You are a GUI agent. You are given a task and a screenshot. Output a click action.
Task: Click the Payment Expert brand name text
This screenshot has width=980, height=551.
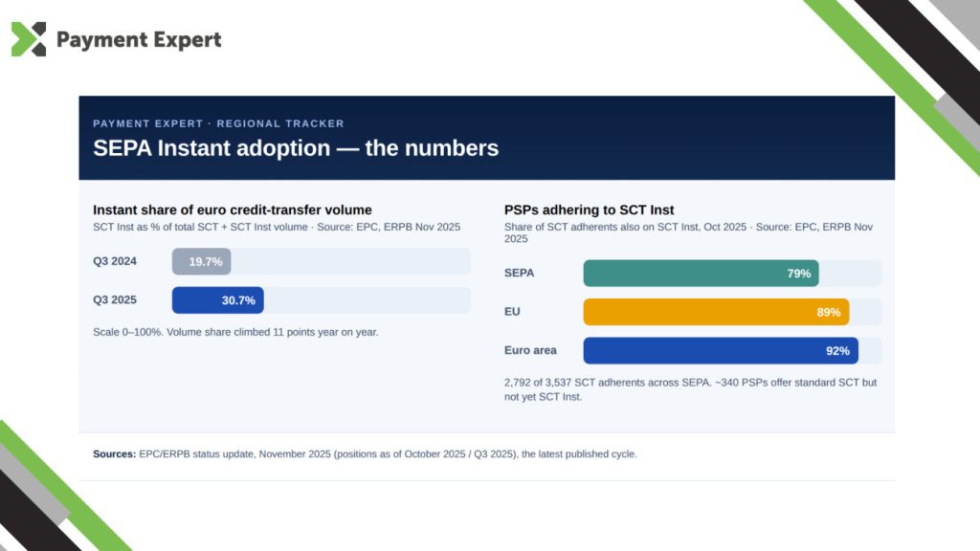click(139, 39)
